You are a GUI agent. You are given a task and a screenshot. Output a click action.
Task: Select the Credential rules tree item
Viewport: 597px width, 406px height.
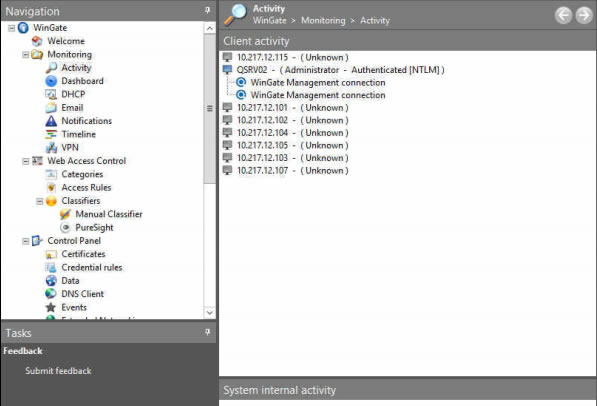click(92, 268)
